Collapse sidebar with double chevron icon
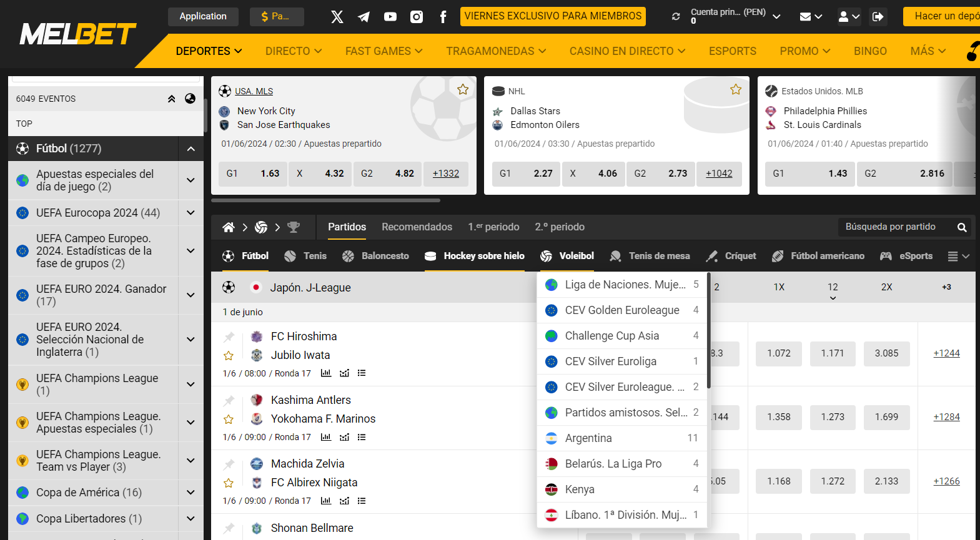This screenshot has height=540, width=980. (x=171, y=99)
